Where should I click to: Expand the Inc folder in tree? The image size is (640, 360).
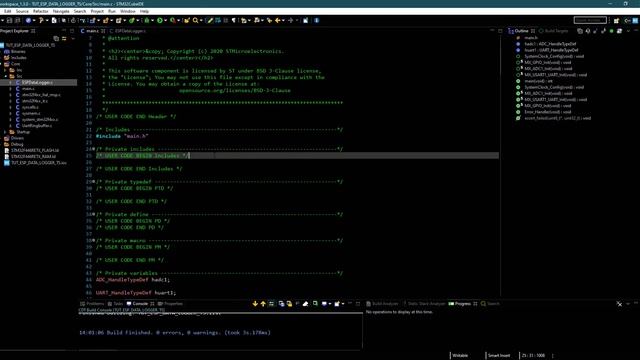click(6, 70)
